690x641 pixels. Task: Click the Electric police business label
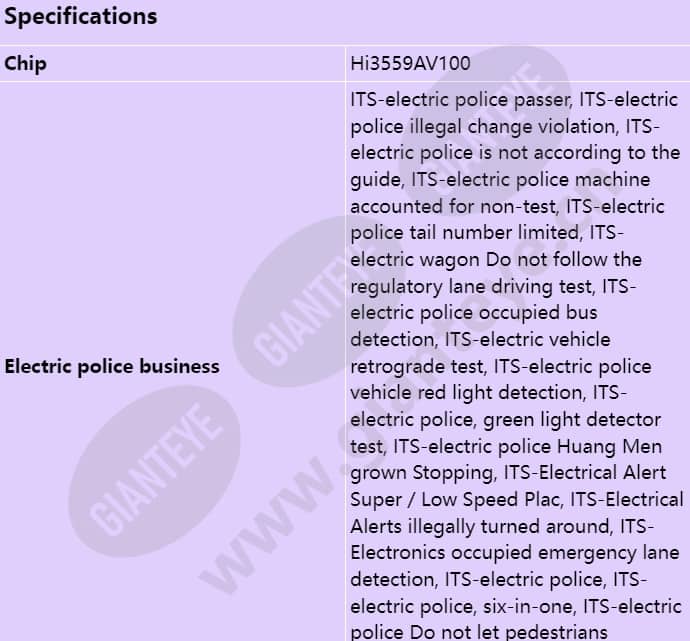(x=112, y=366)
